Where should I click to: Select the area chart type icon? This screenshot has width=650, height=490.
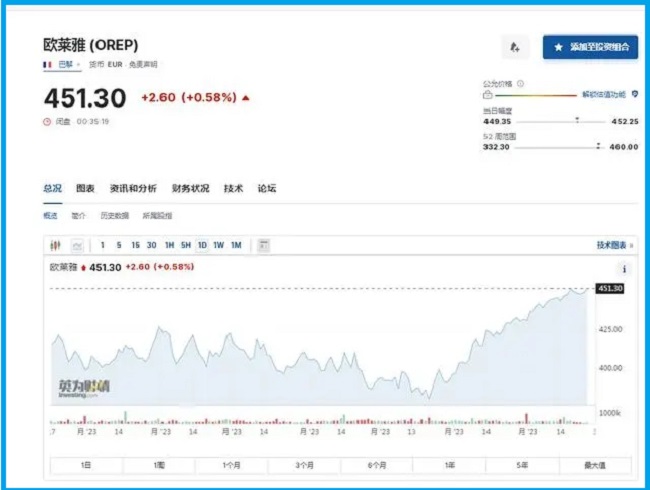pyautogui.click(x=77, y=245)
